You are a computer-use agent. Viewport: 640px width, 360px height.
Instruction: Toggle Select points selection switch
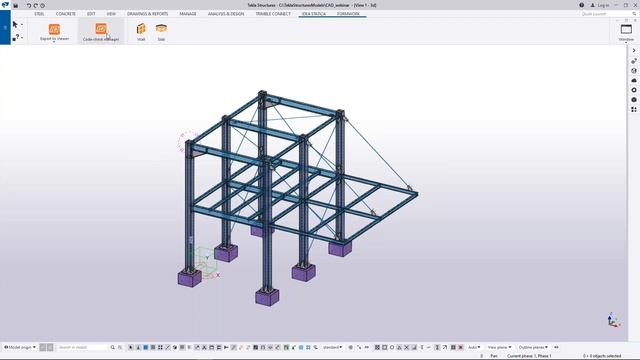pos(160,347)
